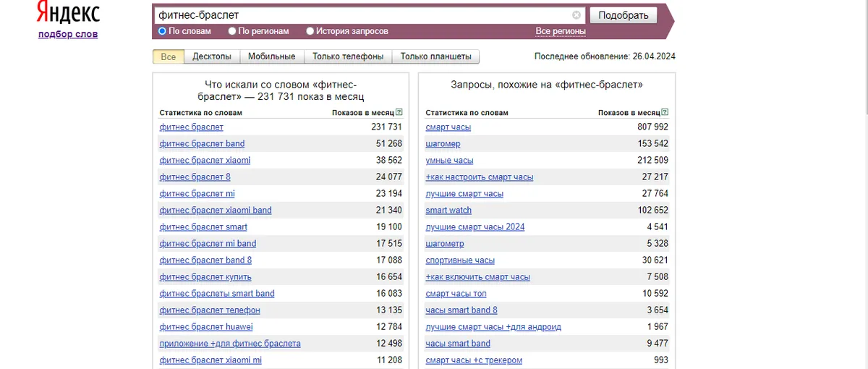
Task: Open the 'шагометр' link
Action: [x=445, y=244]
